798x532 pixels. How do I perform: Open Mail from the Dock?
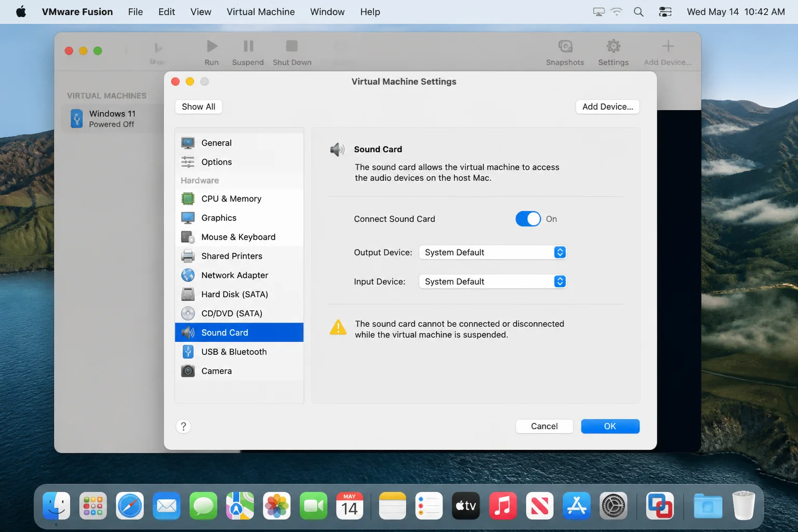click(x=166, y=506)
